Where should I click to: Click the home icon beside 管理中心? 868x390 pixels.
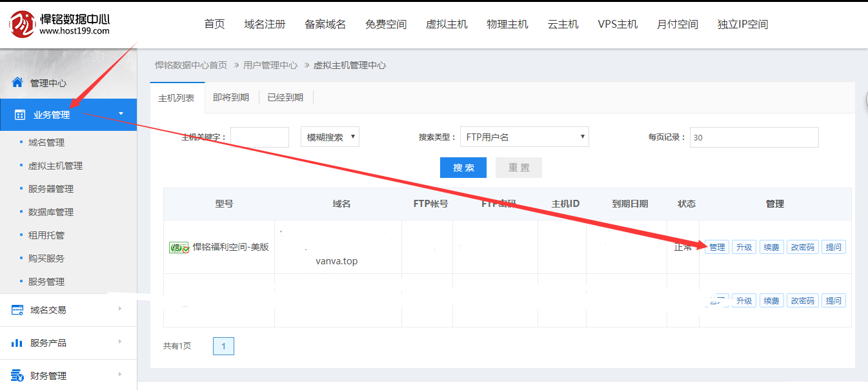pos(17,83)
